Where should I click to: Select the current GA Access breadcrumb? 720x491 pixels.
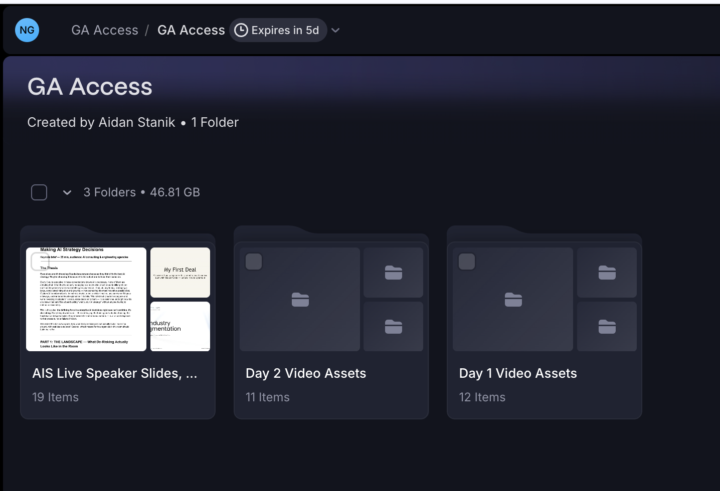pos(191,30)
